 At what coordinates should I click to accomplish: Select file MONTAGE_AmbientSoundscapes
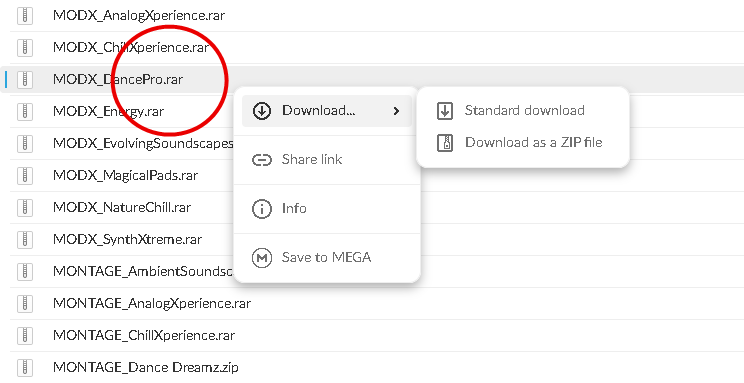click(143, 271)
